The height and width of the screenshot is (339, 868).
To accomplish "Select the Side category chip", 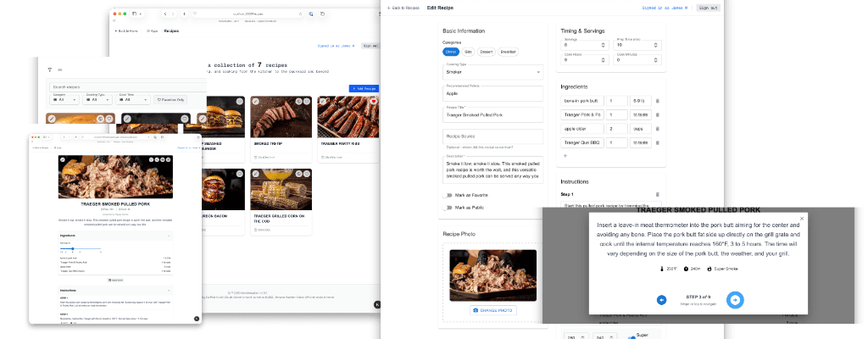I will point(468,52).
